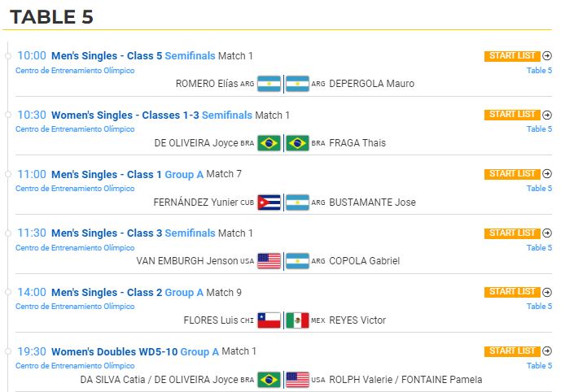Open Men's Singles - Class 5 Semifinals event

pos(134,56)
